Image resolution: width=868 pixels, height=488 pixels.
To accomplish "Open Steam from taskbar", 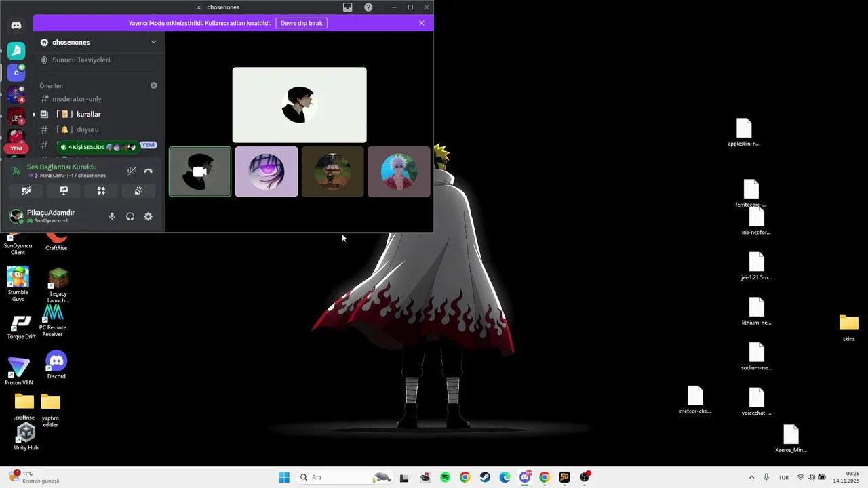I will (485, 477).
